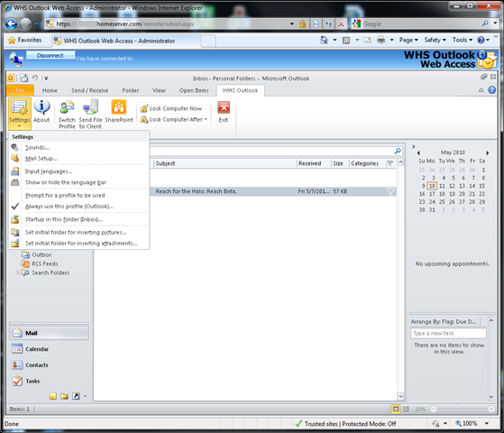Click the Normal view icon in status bar
This screenshot has width=504, height=433.
pyautogui.click(x=396, y=409)
